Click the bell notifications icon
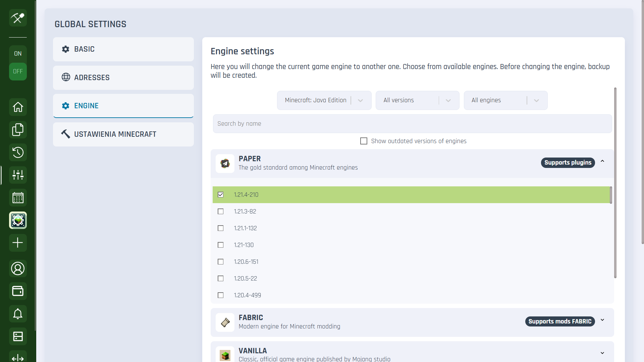 pyautogui.click(x=18, y=314)
